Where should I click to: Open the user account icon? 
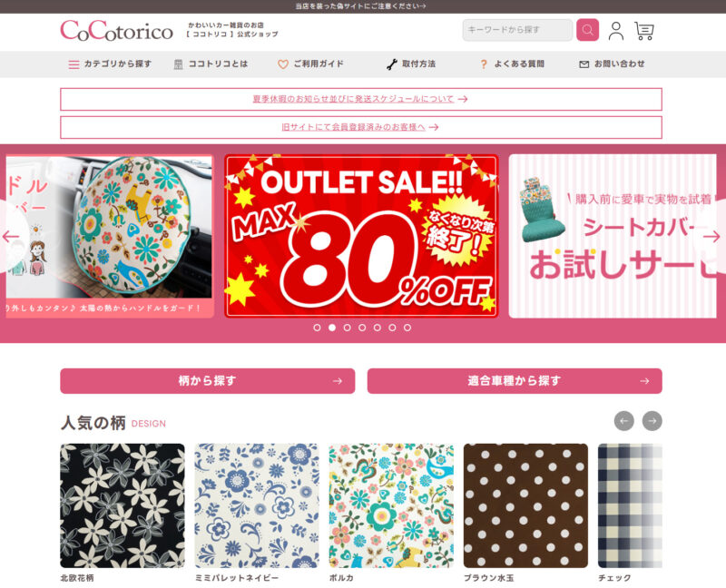pyautogui.click(x=616, y=31)
